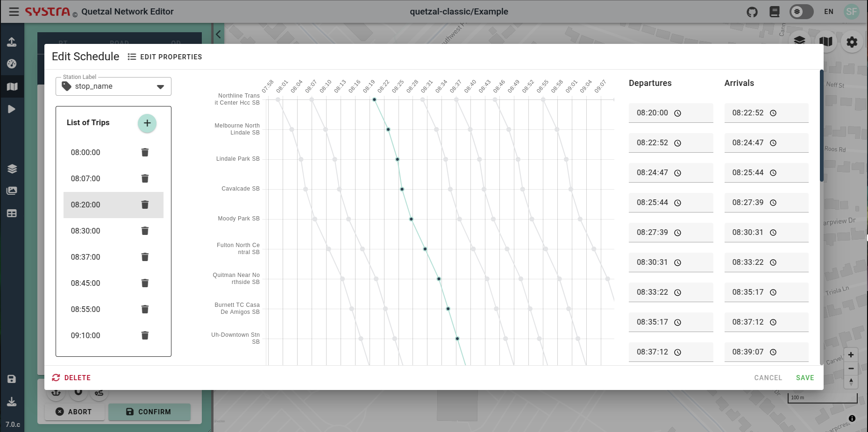Zoom out on the map
The height and width of the screenshot is (432, 868).
(851, 368)
